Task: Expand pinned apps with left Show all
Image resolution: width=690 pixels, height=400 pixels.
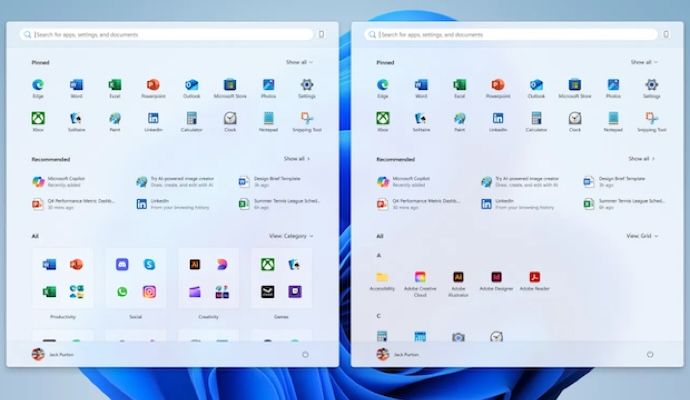Action: click(299, 62)
